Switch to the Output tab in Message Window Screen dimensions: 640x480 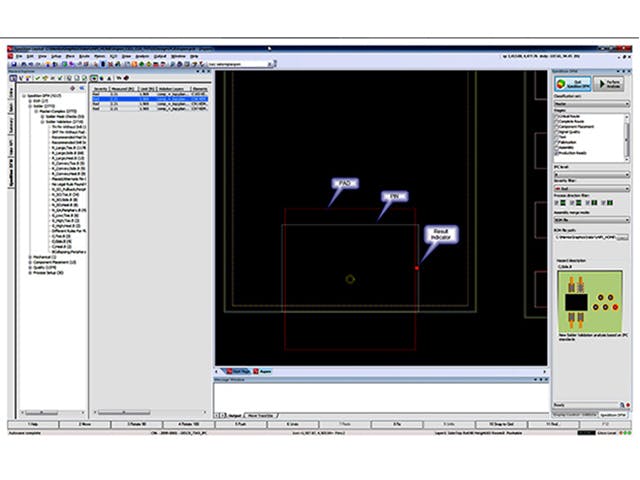[234, 416]
